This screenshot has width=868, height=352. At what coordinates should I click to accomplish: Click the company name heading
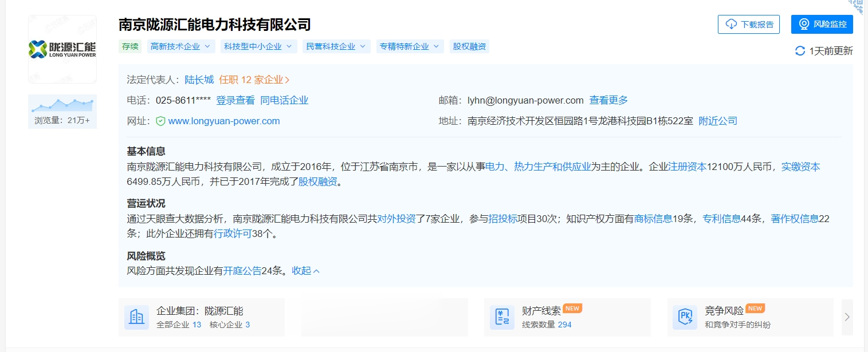(215, 25)
